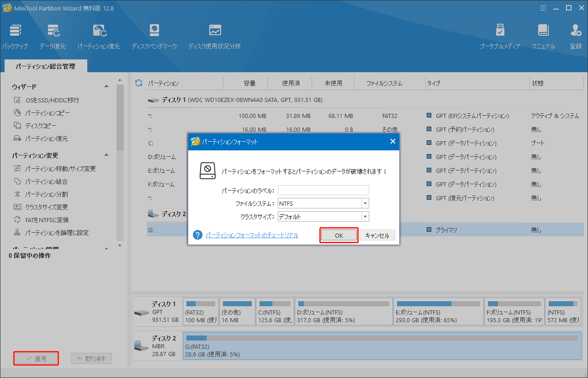Select the F:ボリューム partition row

coord(365,184)
